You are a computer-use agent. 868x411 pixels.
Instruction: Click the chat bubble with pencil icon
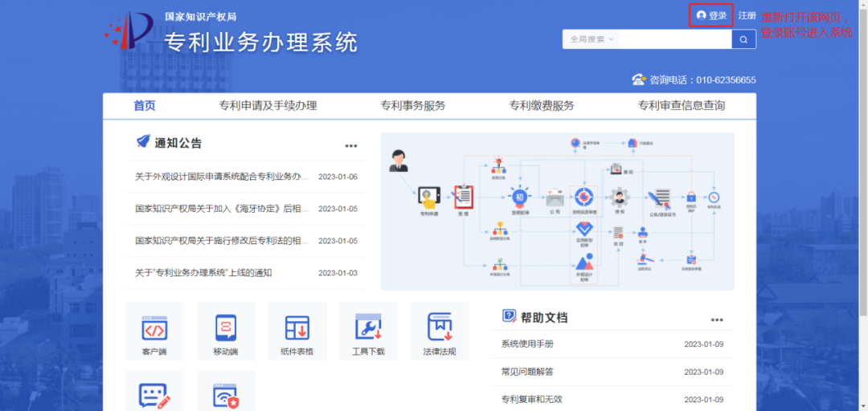click(x=154, y=397)
